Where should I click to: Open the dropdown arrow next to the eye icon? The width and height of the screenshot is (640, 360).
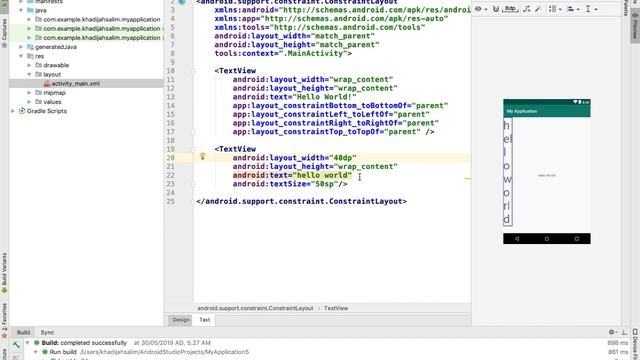[x=486, y=9]
